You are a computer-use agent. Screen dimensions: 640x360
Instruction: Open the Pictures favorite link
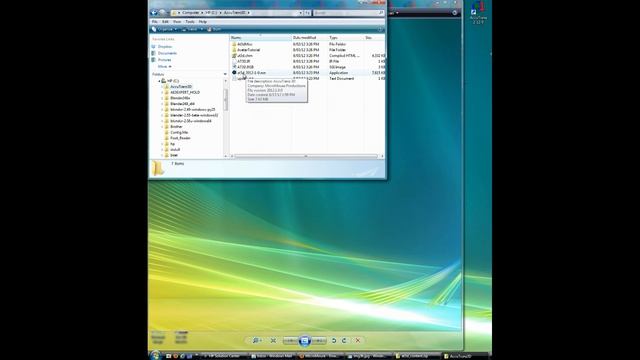coord(164,60)
